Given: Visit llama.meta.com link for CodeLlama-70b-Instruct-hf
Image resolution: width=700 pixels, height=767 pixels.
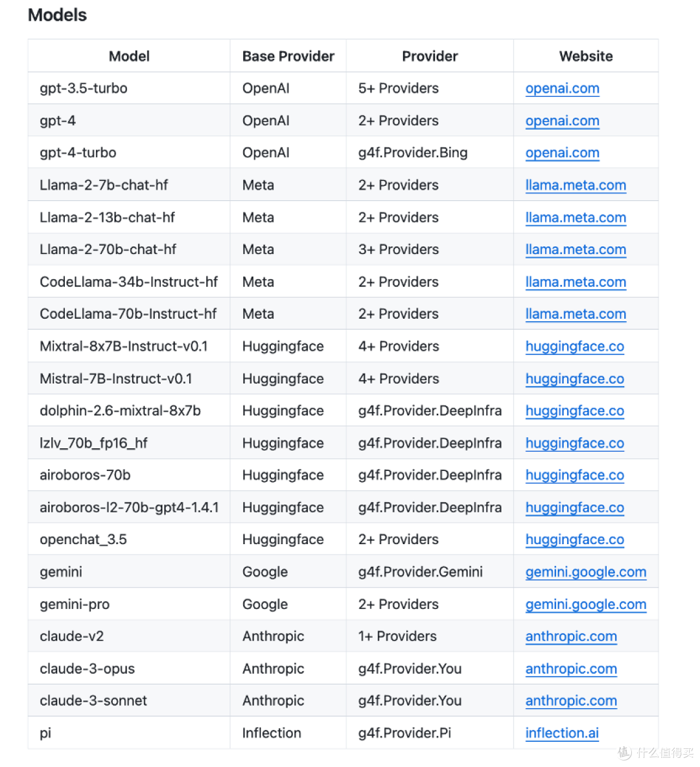Looking at the screenshot, I should [x=576, y=314].
